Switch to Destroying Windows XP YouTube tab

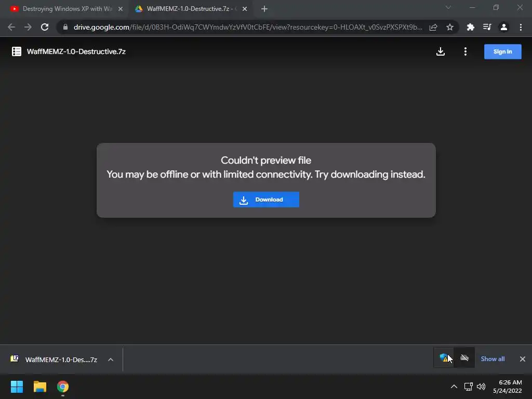point(64,9)
